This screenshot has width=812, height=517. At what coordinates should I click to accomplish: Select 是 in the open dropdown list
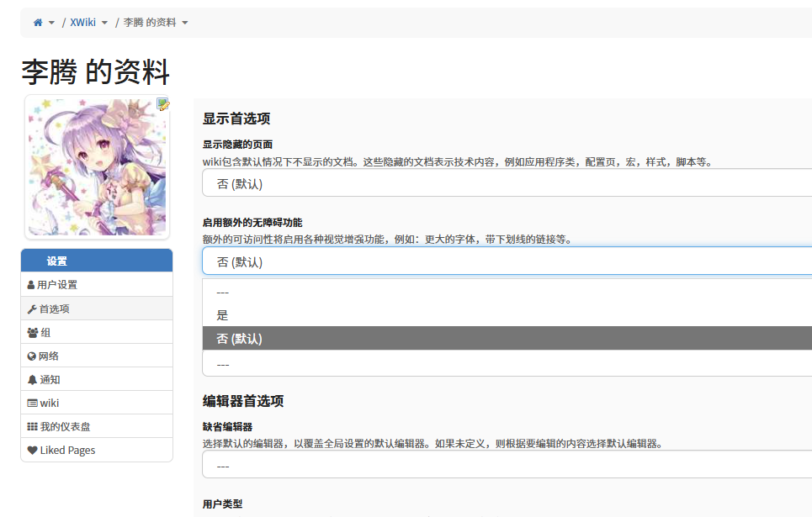tap(223, 315)
